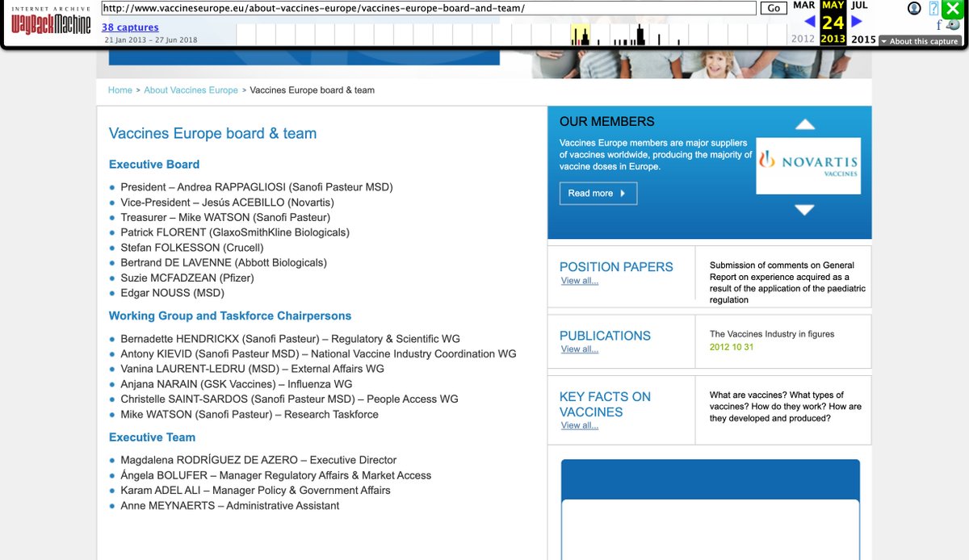Image resolution: width=969 pixels, height=560 pixels.
Task: Click View all under Publications
Action: 580,349
